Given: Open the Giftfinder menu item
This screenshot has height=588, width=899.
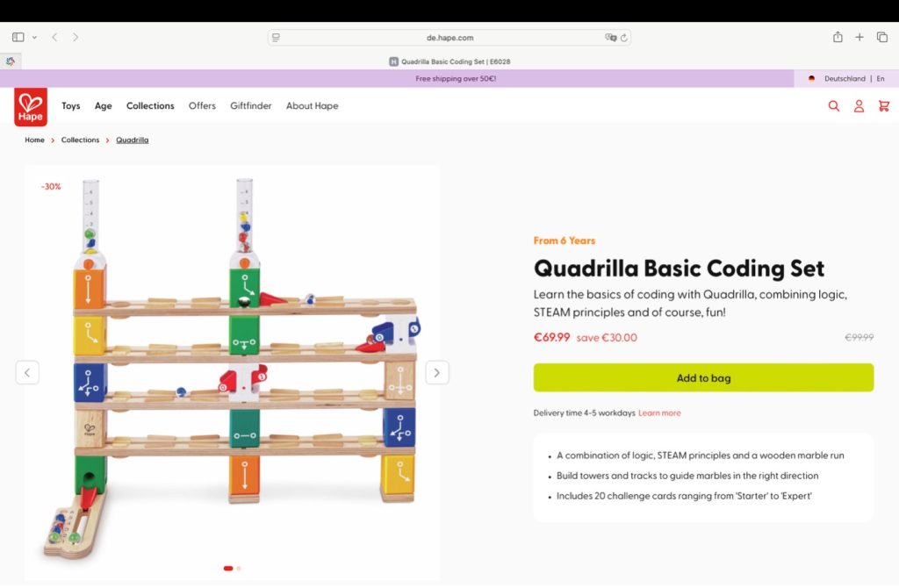Looking at the screenshot, I should (x=250, y=105).
